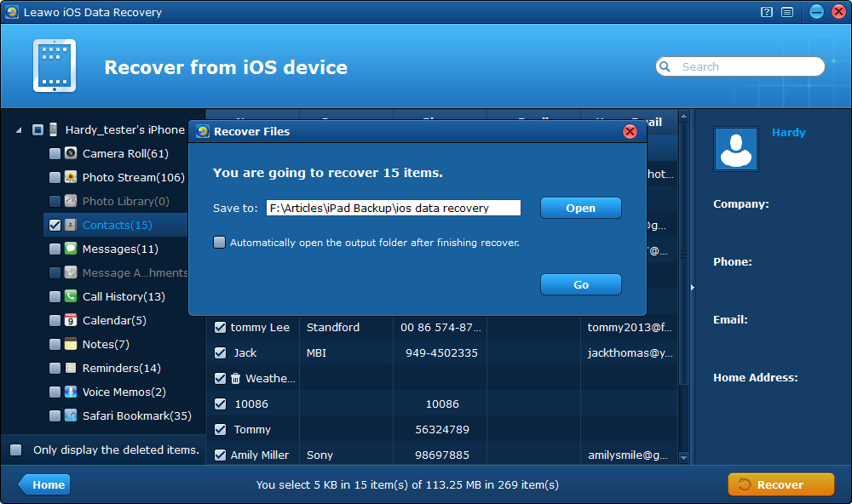Tick the Camera Roll checkbox

tap(55, 154)
